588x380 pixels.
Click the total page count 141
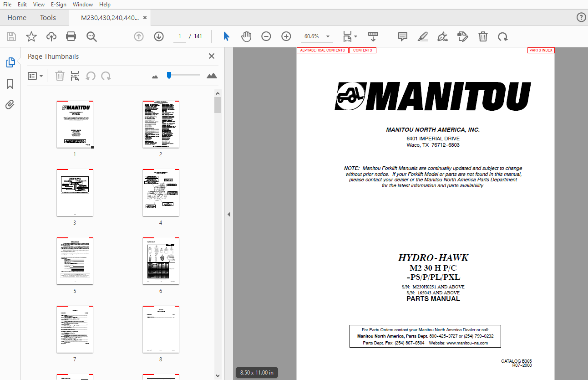(198, 36)
